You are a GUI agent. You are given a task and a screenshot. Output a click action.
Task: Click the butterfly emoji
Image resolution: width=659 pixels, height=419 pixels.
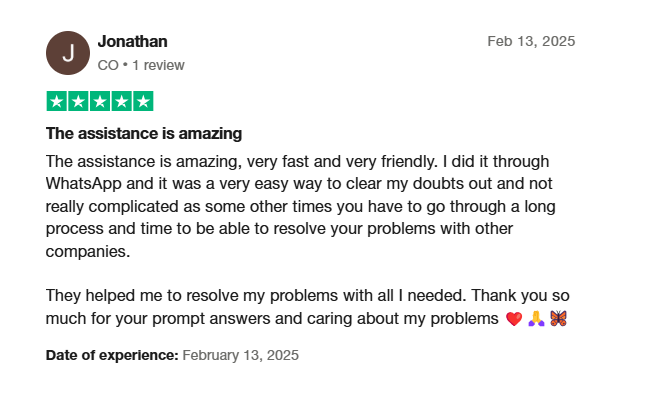click(559, 319)
